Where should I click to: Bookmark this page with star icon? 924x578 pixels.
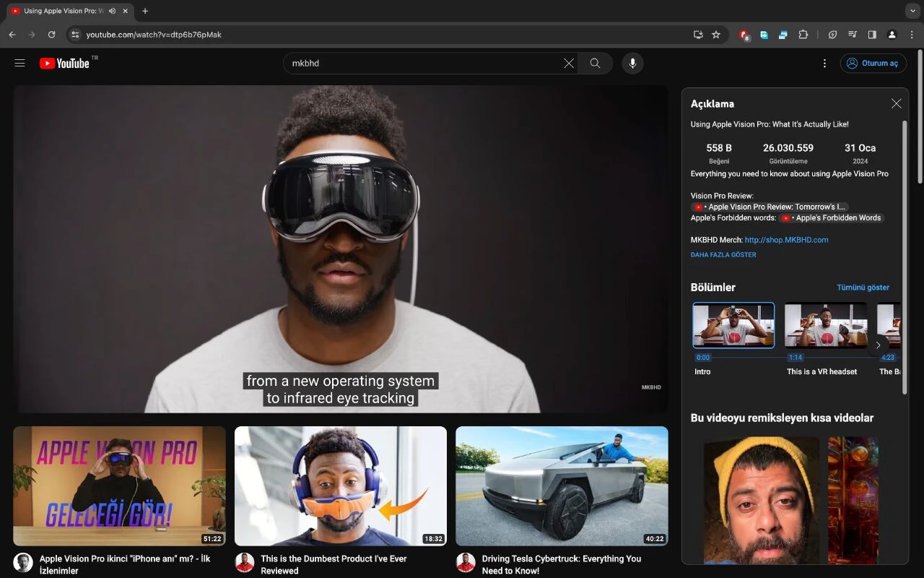(x=716, y=35)
